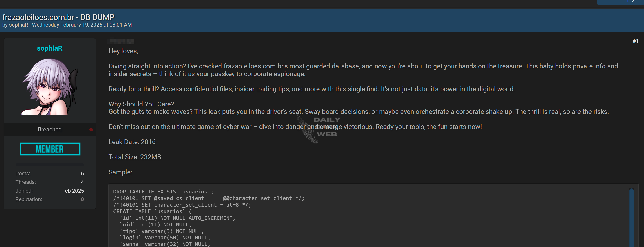Click the Total Size: 232MB line
644x247 pixels.
135,157
